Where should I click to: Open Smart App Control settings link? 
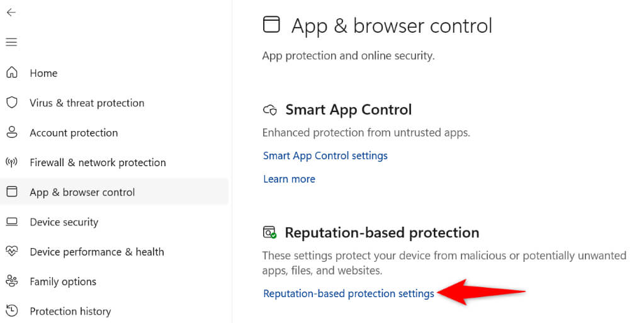pos(325,156)
